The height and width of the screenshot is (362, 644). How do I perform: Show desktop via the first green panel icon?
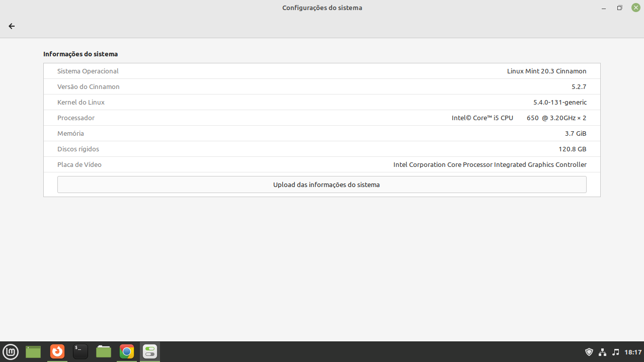point(33,351)
